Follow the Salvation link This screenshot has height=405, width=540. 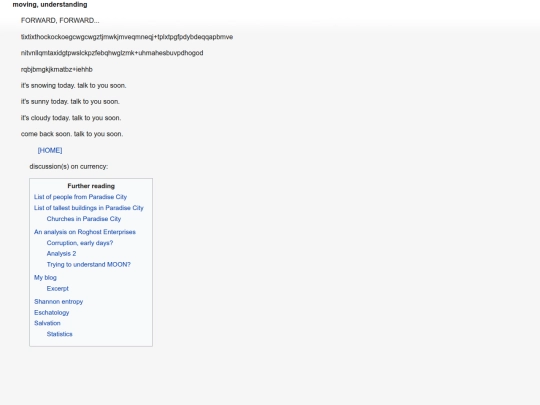pyautogui.click(x=47, y=323)
